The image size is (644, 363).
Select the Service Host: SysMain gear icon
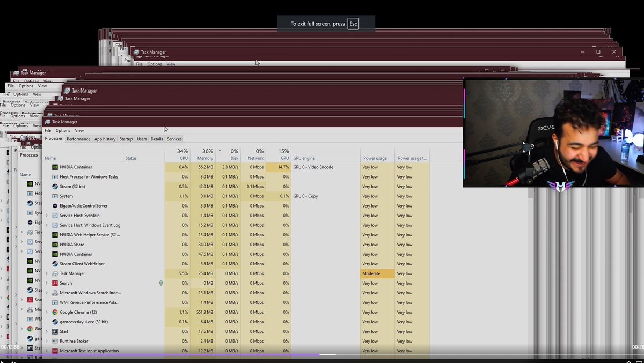(x=55, y=216)
